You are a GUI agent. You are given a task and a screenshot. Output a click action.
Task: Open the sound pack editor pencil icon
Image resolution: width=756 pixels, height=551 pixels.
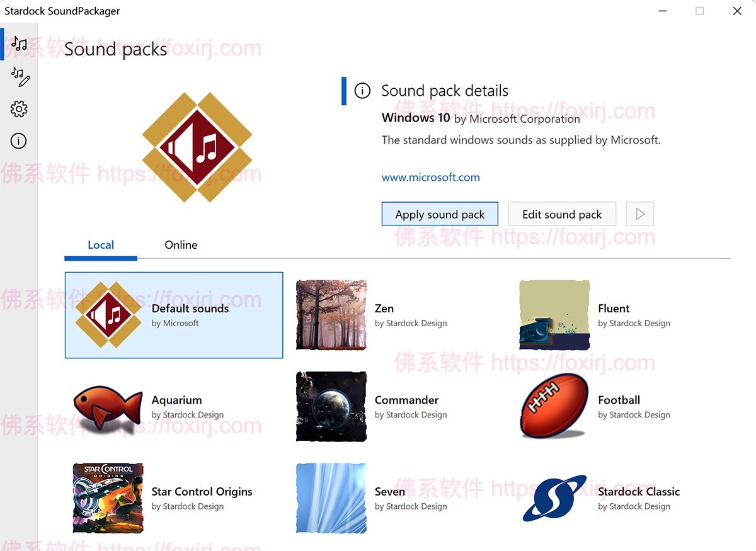20,77
